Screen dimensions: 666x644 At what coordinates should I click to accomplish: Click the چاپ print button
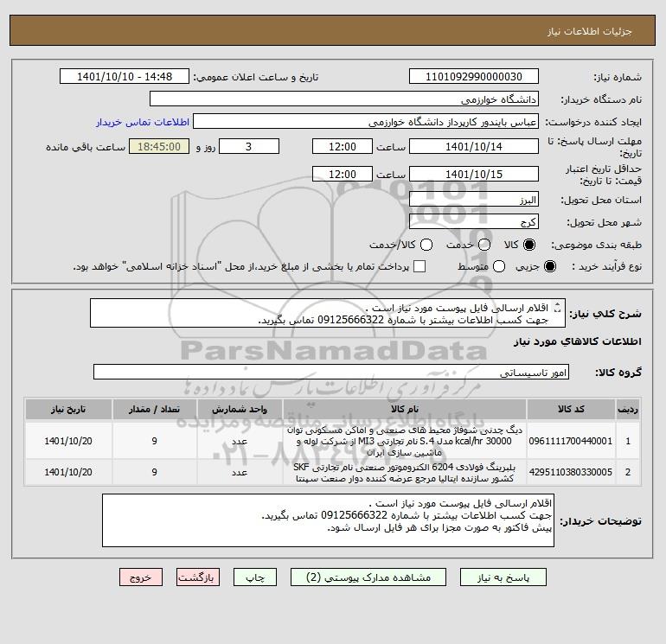255,577
